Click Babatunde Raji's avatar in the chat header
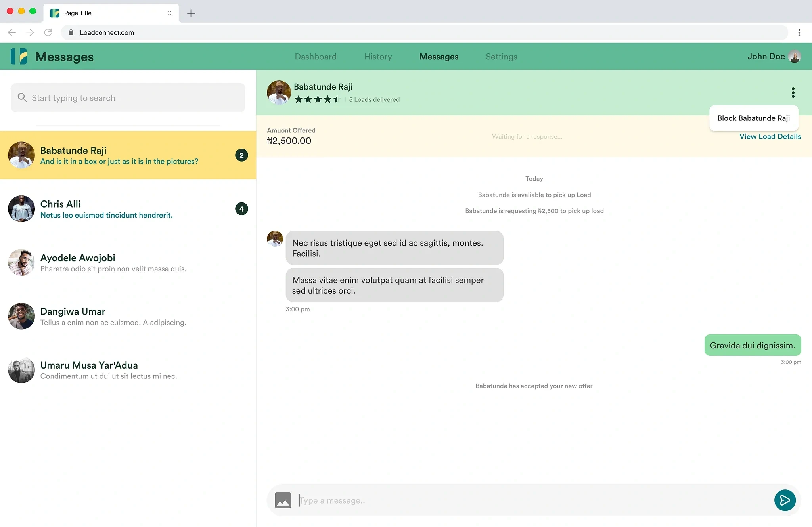 279,92
